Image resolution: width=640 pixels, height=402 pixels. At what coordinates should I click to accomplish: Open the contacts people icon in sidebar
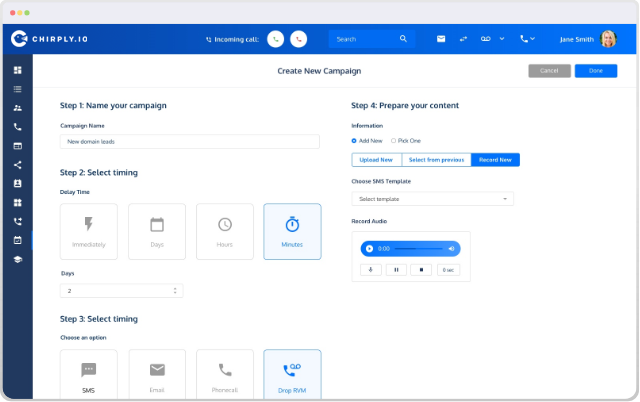point(18,108)
